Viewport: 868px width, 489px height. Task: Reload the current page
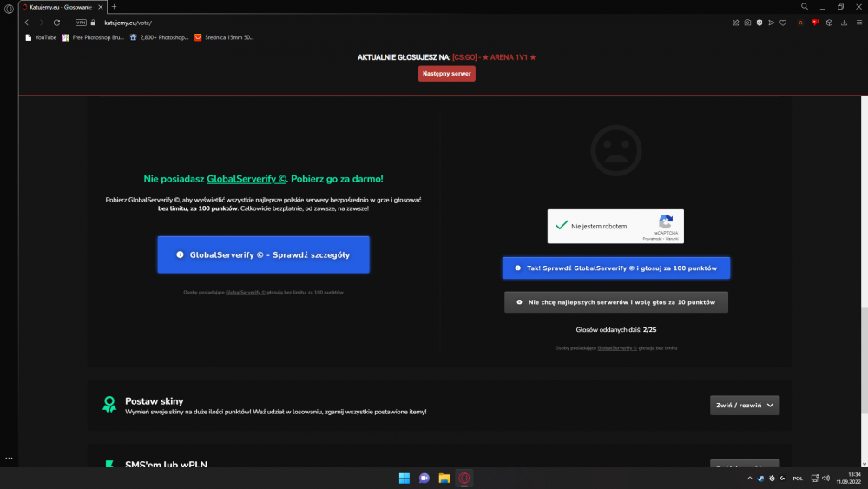pyautogui.click(x=56, y=23)
